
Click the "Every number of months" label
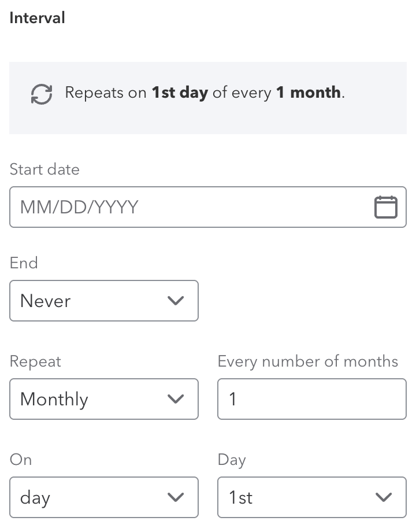click(308, 361)
